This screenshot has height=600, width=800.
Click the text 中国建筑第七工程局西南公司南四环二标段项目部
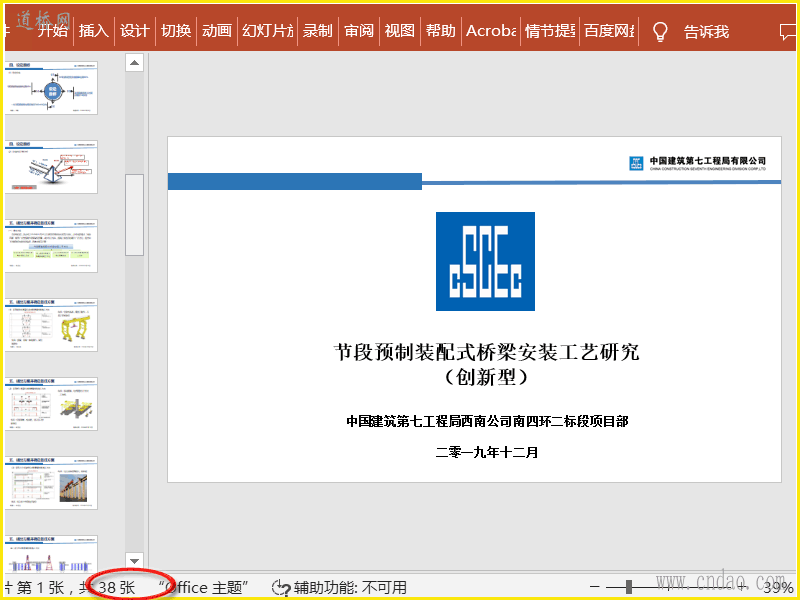point(487,421)
